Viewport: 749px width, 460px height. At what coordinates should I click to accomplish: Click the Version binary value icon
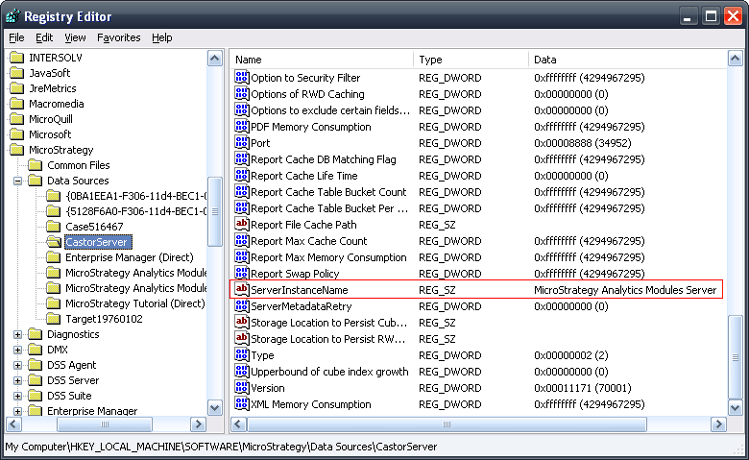(241, 387)
